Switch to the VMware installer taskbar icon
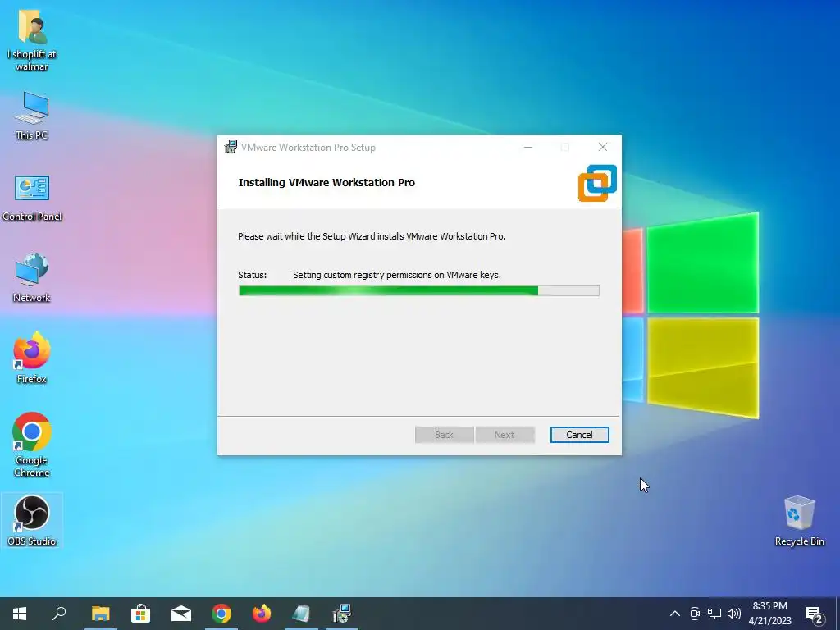Screen dimensions: 840x630 (342, 614)
